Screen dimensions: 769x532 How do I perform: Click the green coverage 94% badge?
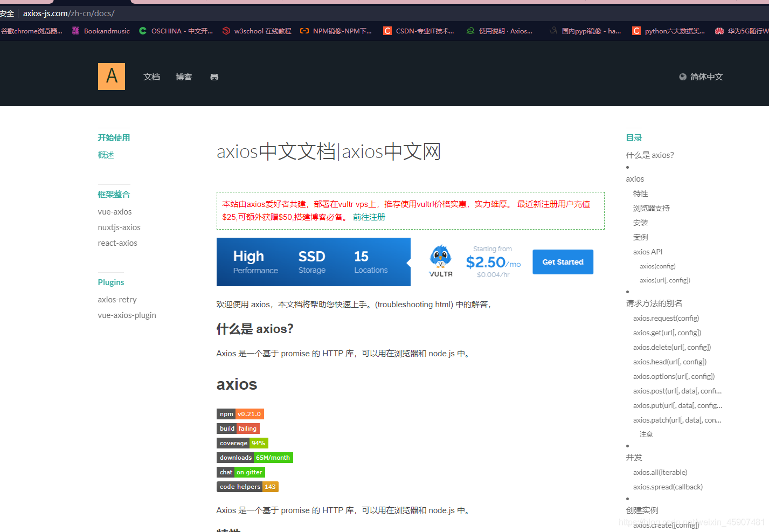pyautogui.click(x=242, y=443)
